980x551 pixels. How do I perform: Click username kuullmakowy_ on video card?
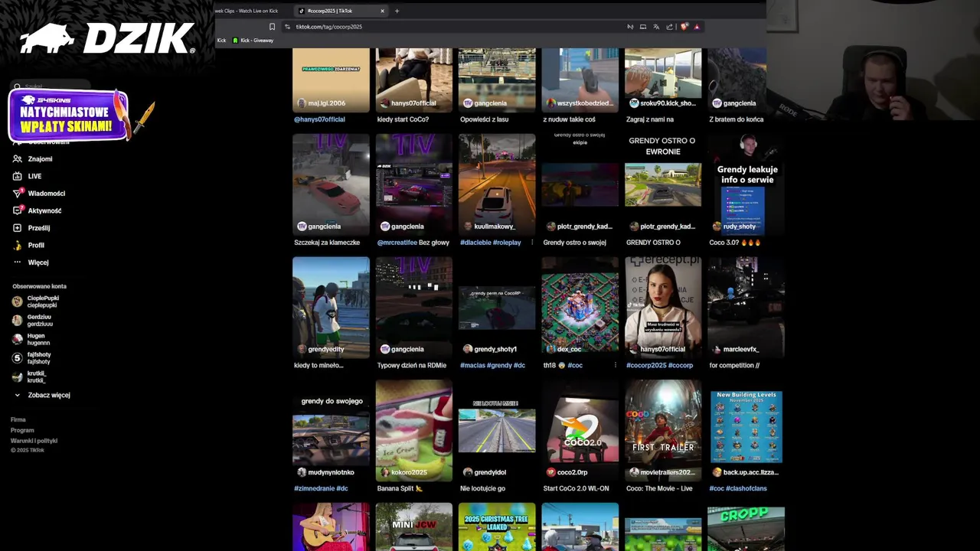click(495, 227)
